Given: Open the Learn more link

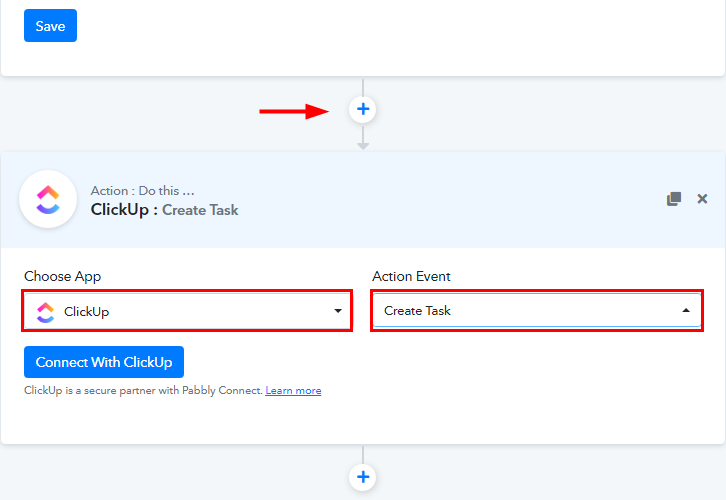Looking at the screenshot, I should coord(293,391).
